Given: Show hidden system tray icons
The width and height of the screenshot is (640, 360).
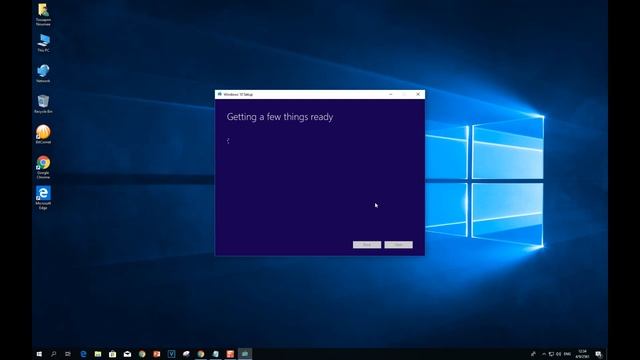Looking at the screenshot, I should pos(544,354).
